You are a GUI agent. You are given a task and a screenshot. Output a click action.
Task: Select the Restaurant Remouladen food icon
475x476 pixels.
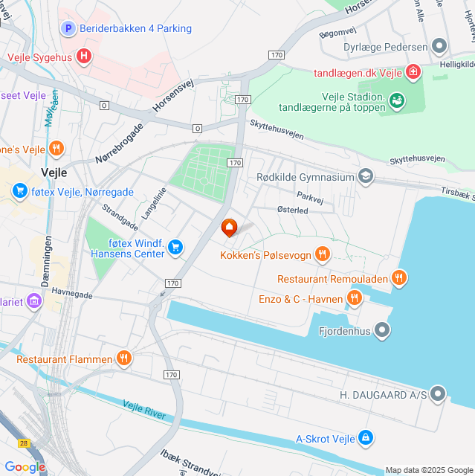coord(399,278)
